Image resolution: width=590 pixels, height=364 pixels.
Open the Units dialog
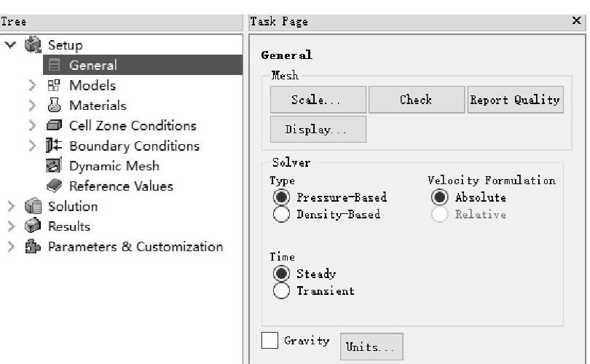tap(371, 347)
